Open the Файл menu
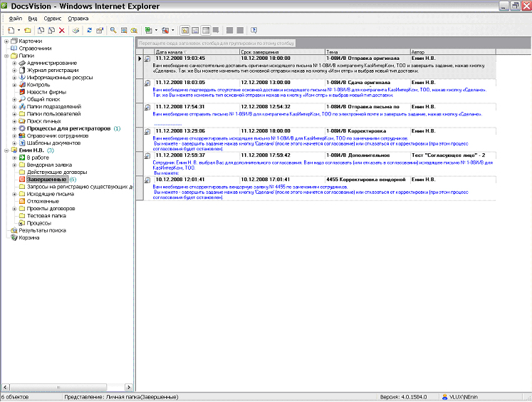 [16, 17]
